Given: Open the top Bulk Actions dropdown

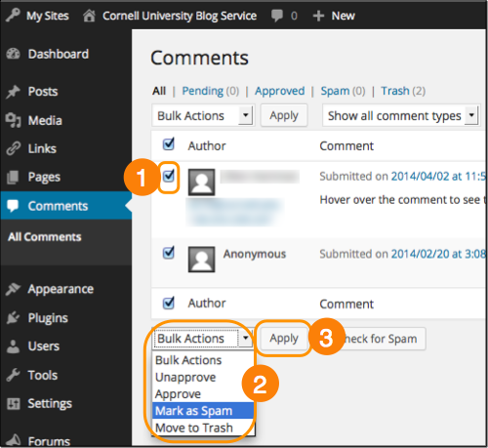Looking at the screenshot, I should tap(202, 115).
